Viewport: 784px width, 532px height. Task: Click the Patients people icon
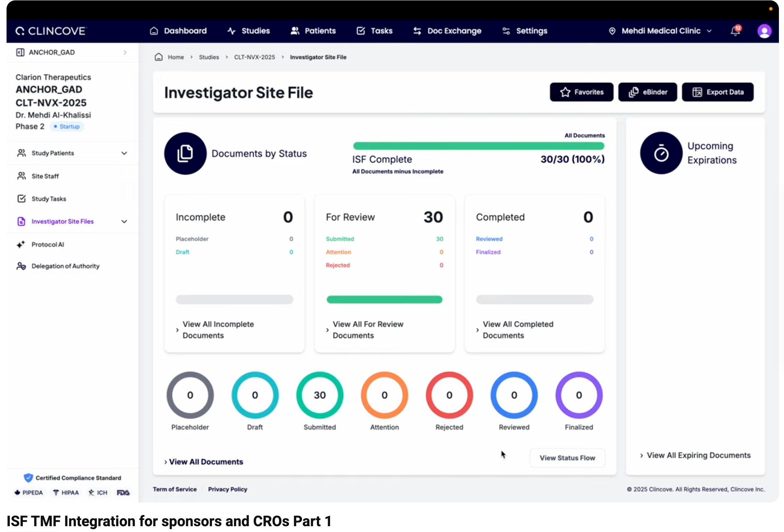[x=295, y=31]
